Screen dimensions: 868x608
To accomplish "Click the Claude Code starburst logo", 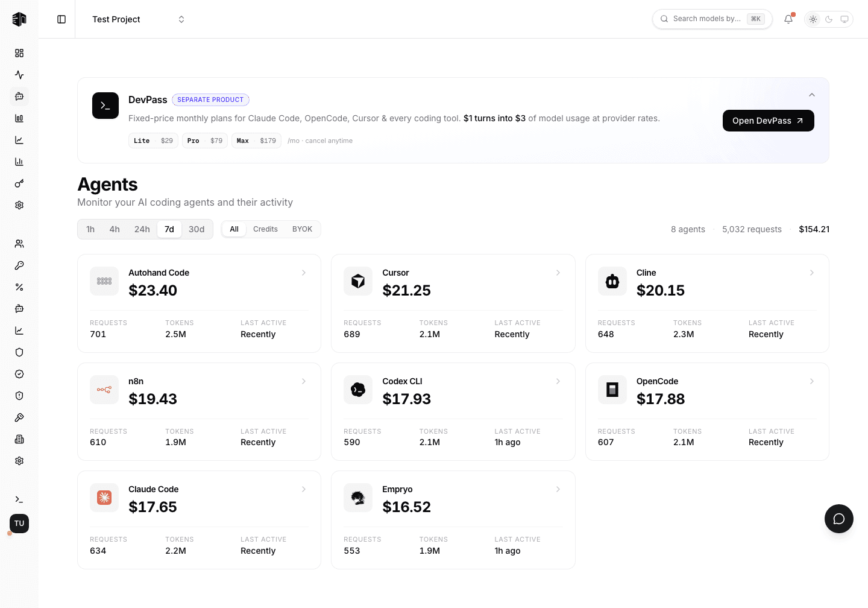I will [x=104, y=498].
